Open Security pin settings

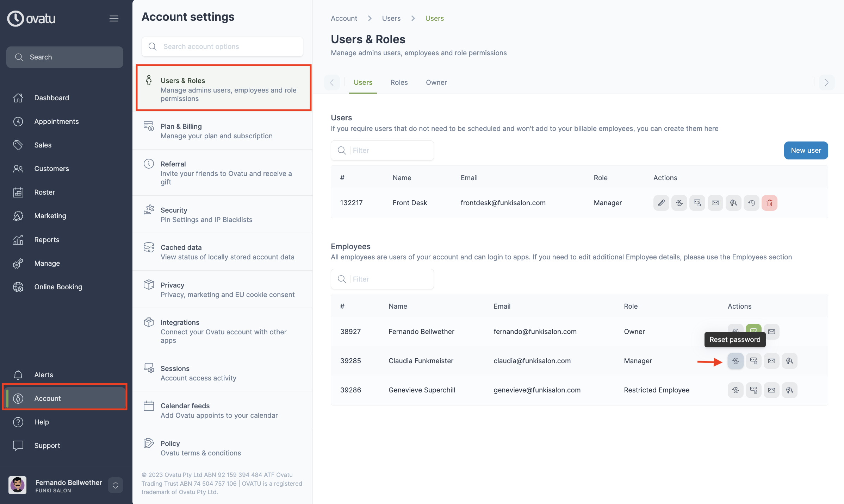(222, 214)
